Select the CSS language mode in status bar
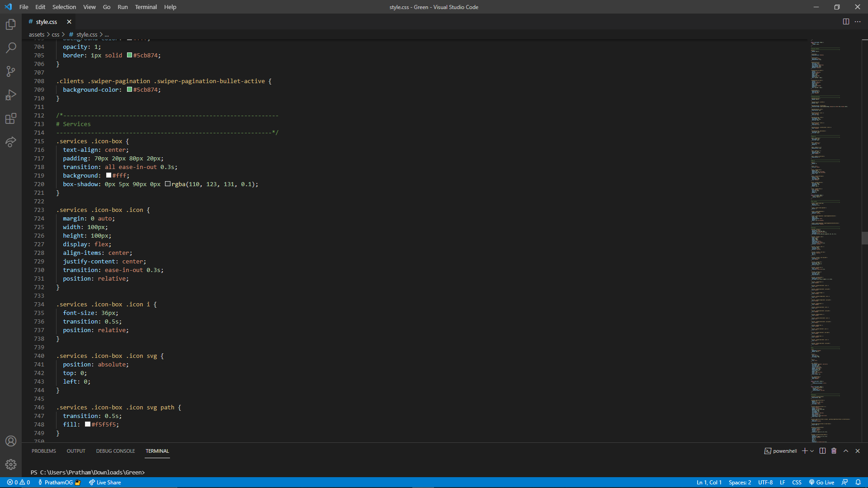Viewport: 868px width, 488px height. [x=797, y=483]
